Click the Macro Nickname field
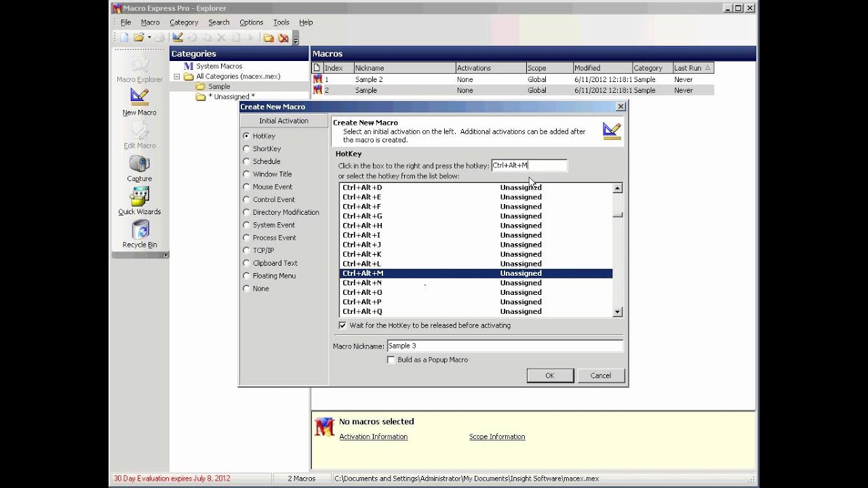This screenshot has height=488, width=868. tap(505, 346)
